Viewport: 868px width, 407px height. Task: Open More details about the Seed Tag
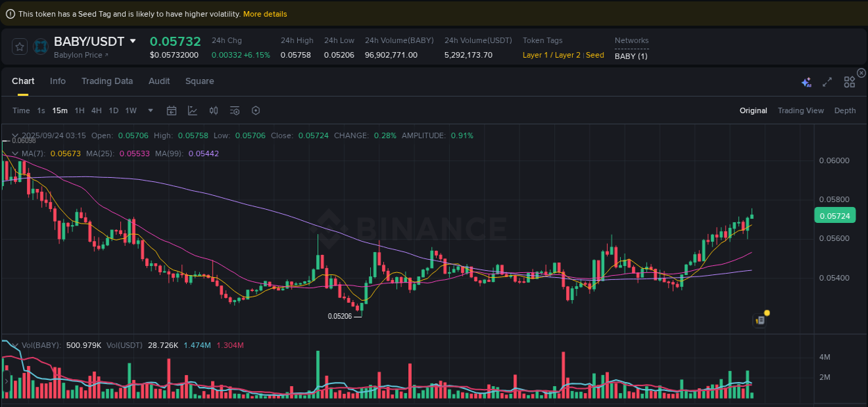(265, 13)
